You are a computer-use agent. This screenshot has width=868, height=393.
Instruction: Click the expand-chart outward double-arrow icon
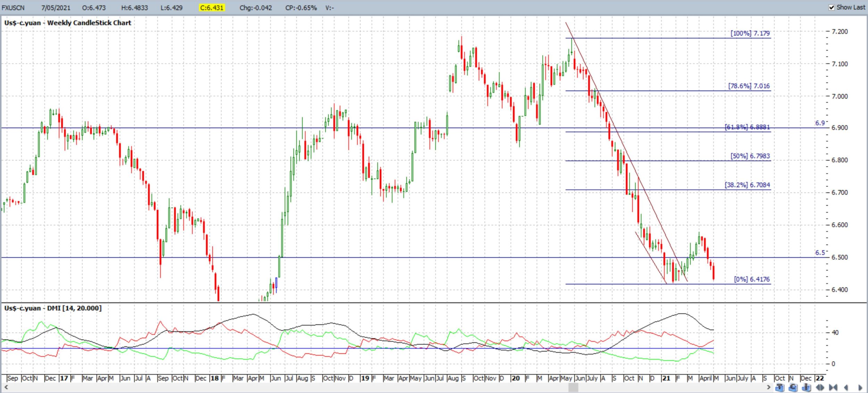(x=820, y=387)
